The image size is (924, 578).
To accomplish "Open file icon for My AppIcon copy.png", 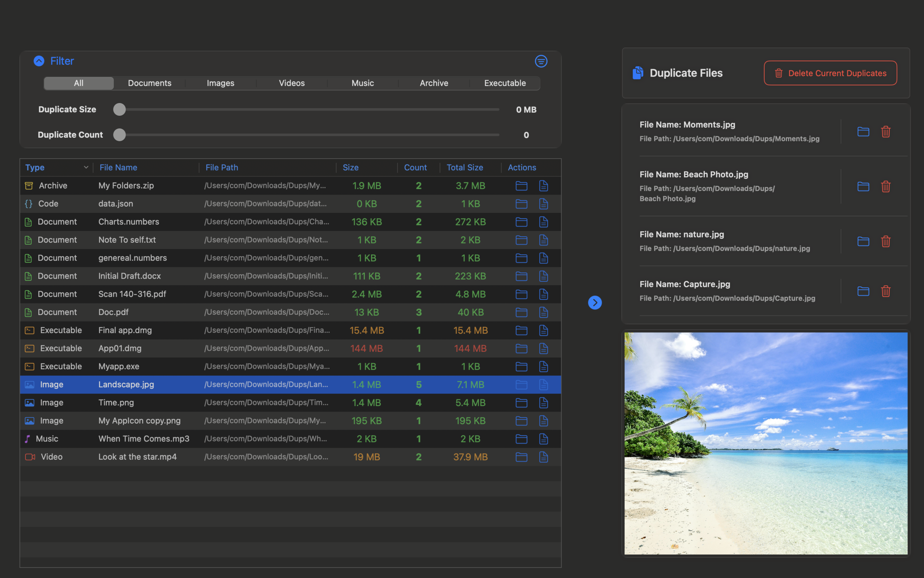I will point(544,421).
